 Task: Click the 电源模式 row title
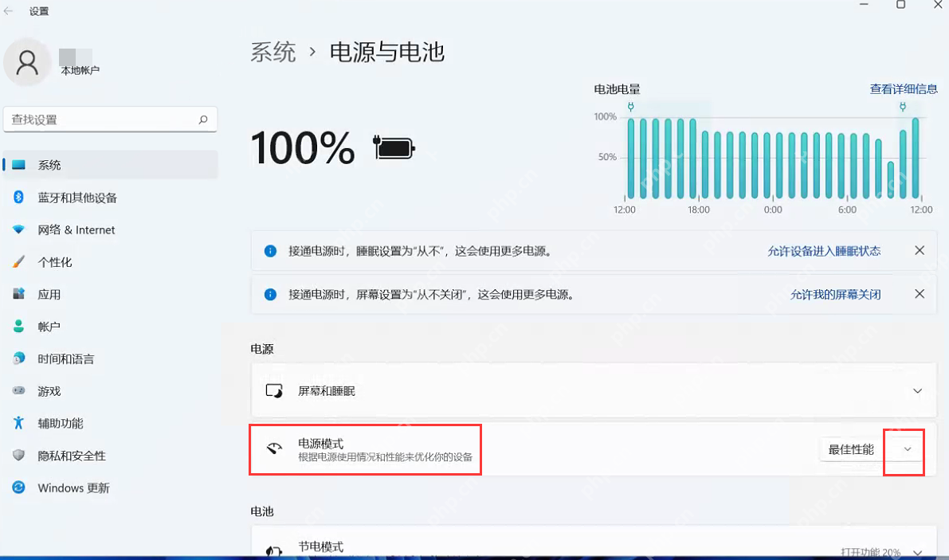321,443
